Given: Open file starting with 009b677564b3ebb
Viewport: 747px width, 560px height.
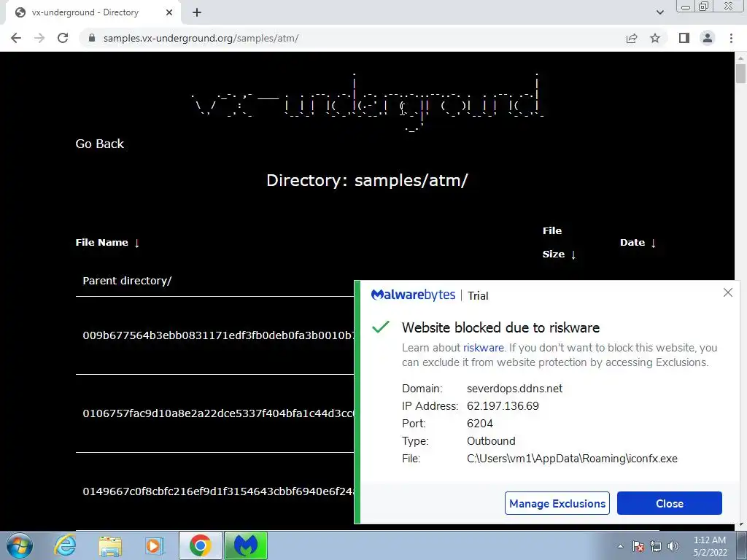Looking at the screenshot, I should coord(218,335).
